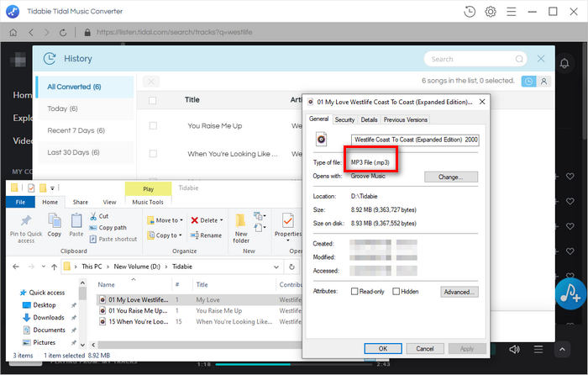Select Last 30 Days (6) filter
The width and height of the screenshot is (588, 375).
click(x=85, y=152)
